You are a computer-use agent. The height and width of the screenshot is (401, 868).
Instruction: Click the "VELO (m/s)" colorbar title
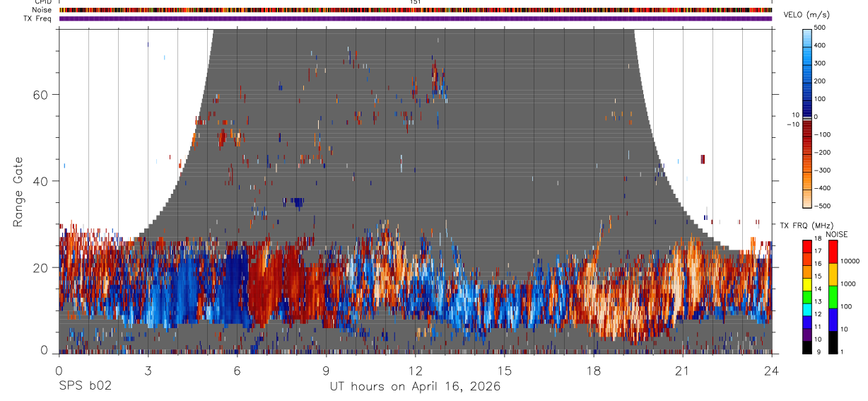(807, 15)
